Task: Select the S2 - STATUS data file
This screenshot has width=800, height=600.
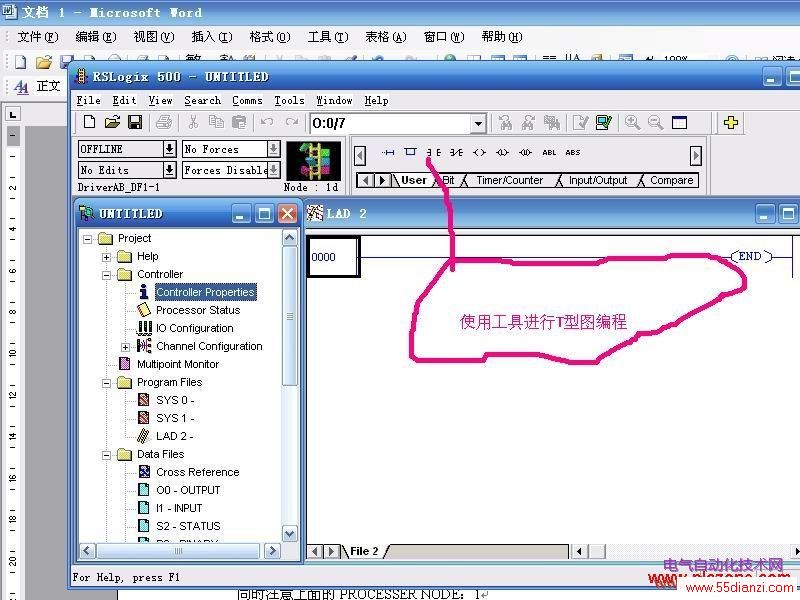Action: (x=188, y=526)
